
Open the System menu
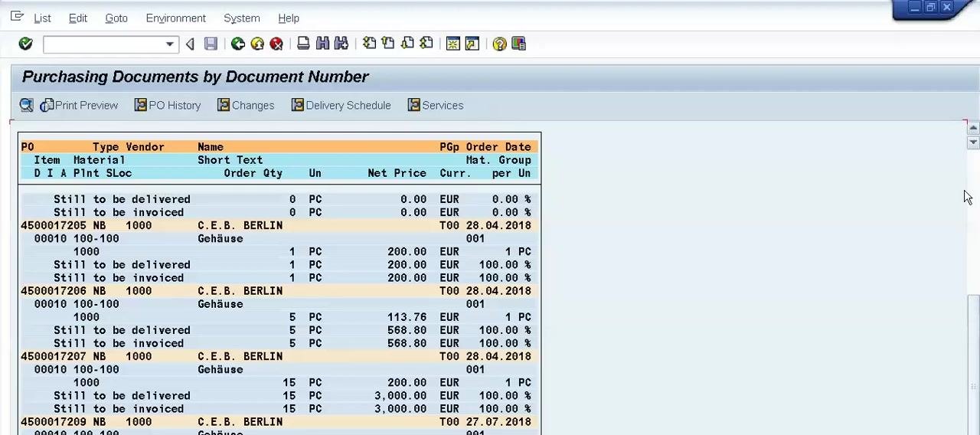241,18
